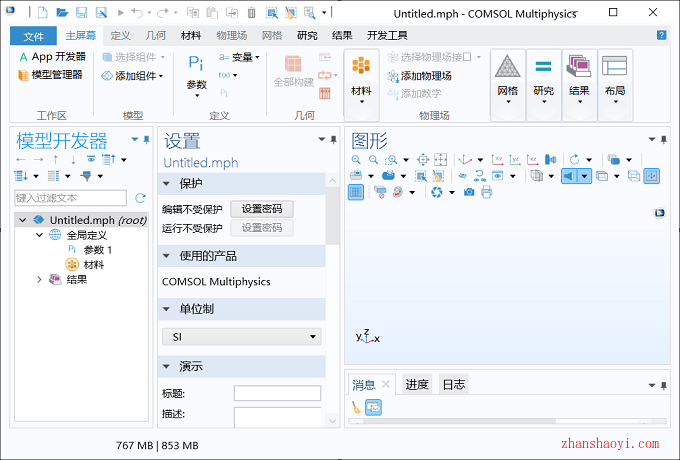Image resolution: width=680 pixels, height=460 pixels.
Task: Select 参数 1 in the model tree
Action: [x=98, y=250]
